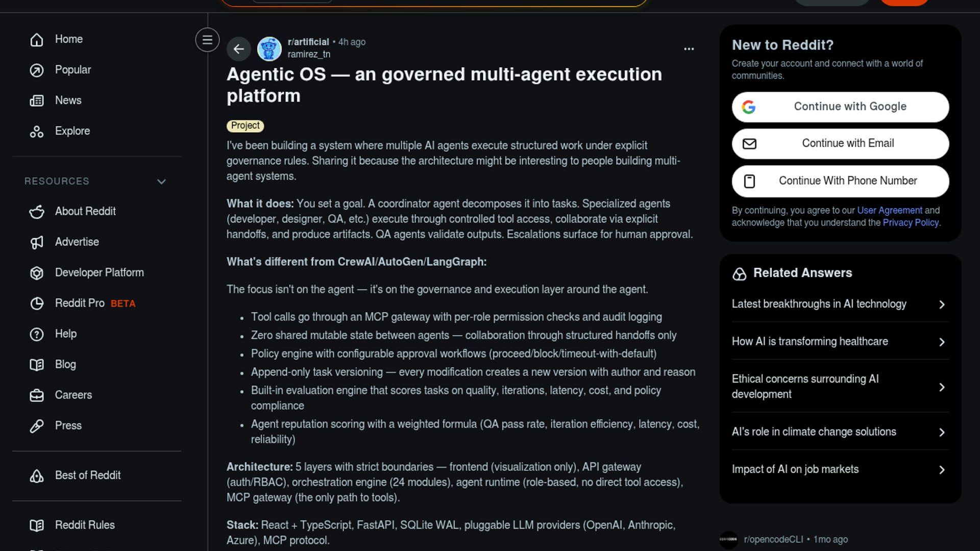
Task: Collapse the RESOURCES section
Action: [x=161, y=182]
